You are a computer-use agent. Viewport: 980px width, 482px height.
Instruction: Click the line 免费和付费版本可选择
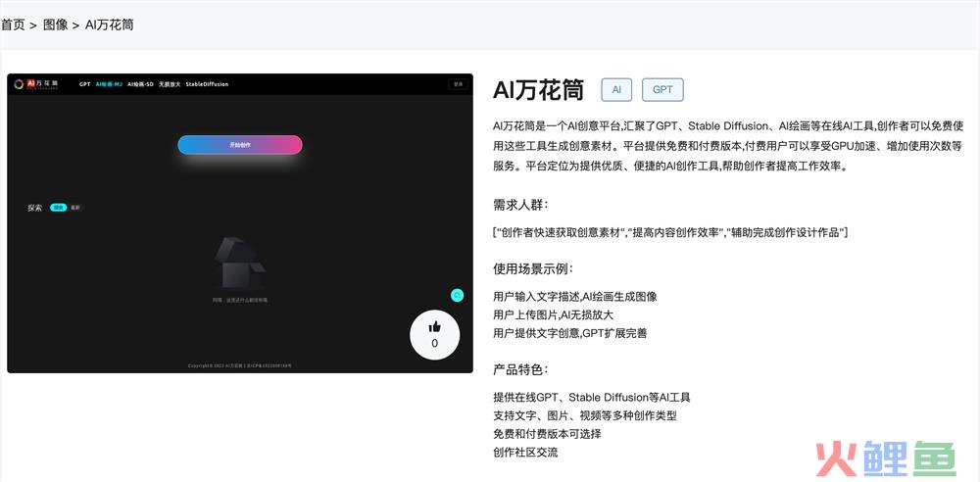(x=547, y=433)
